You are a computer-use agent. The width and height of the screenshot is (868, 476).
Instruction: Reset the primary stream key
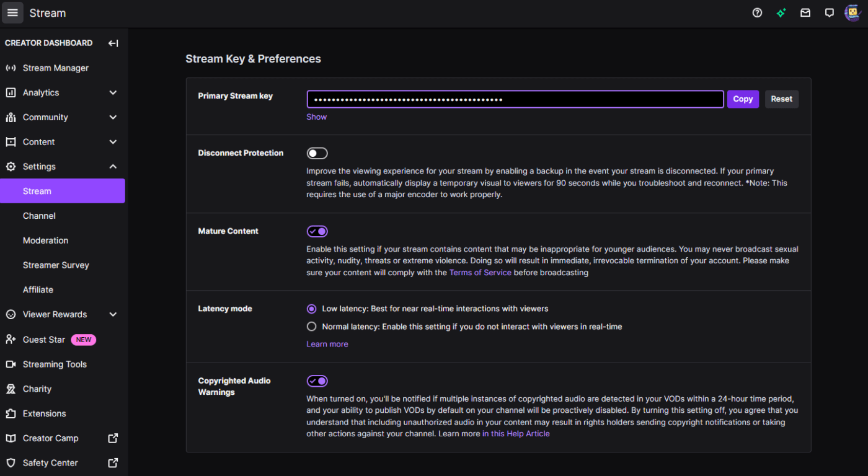[x=781, y=99]
